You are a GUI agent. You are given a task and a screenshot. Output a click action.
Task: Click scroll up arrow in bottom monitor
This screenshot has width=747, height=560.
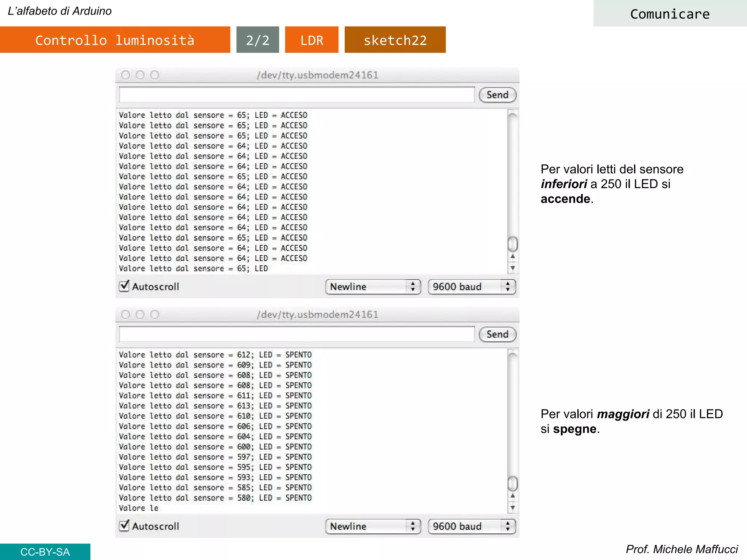pos(512,496)
